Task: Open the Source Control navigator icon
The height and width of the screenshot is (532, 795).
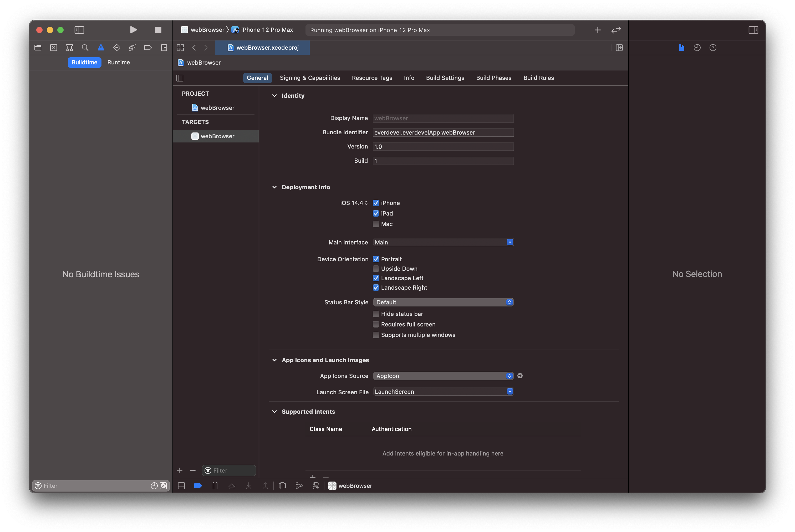Action: pyautogui.click(x=54, y=48)
